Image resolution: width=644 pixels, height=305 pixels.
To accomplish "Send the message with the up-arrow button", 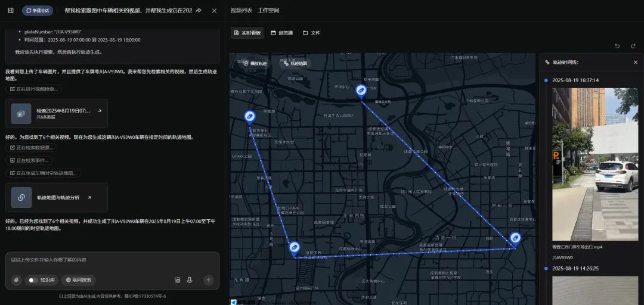I will (209, 280).
